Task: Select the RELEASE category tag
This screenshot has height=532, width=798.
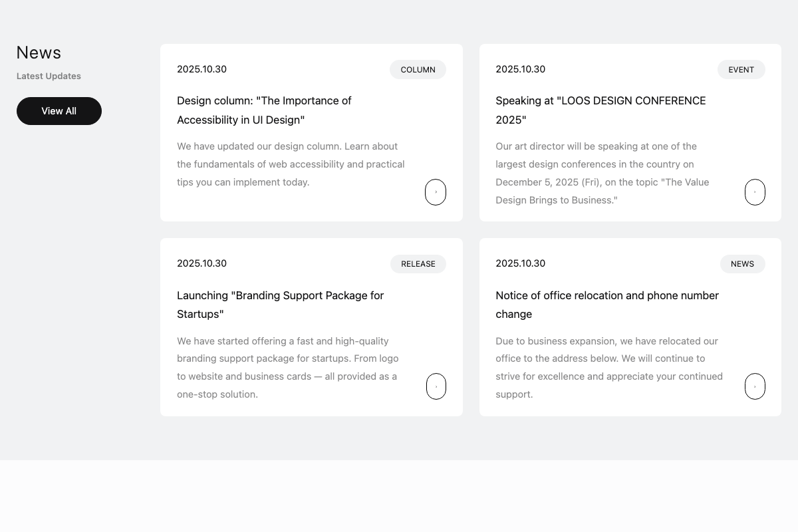Action: click(x=418, y=264)
